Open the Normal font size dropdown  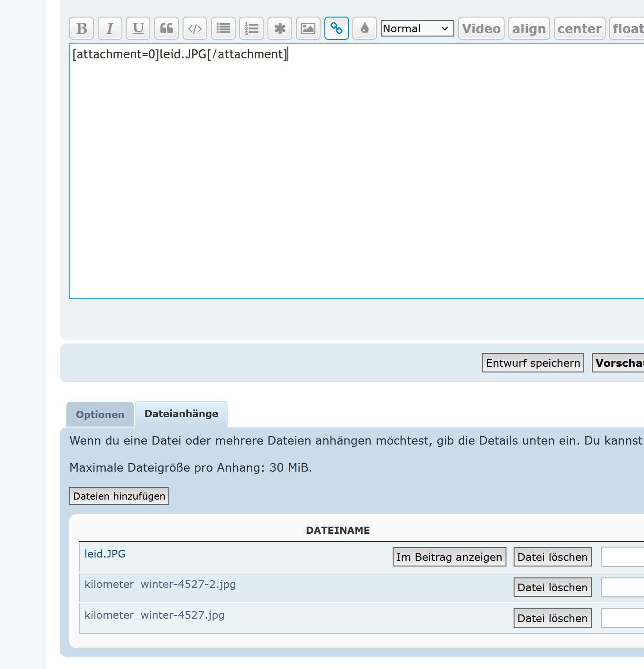417,28
